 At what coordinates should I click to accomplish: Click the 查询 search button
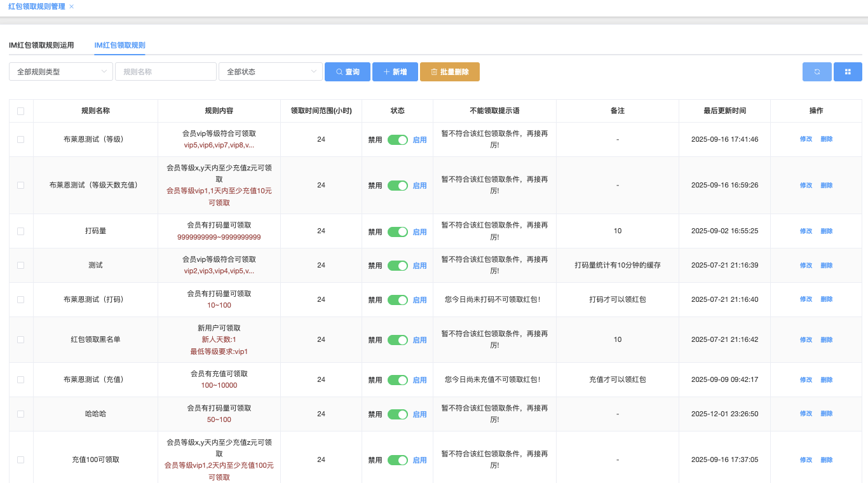point(348,72)
